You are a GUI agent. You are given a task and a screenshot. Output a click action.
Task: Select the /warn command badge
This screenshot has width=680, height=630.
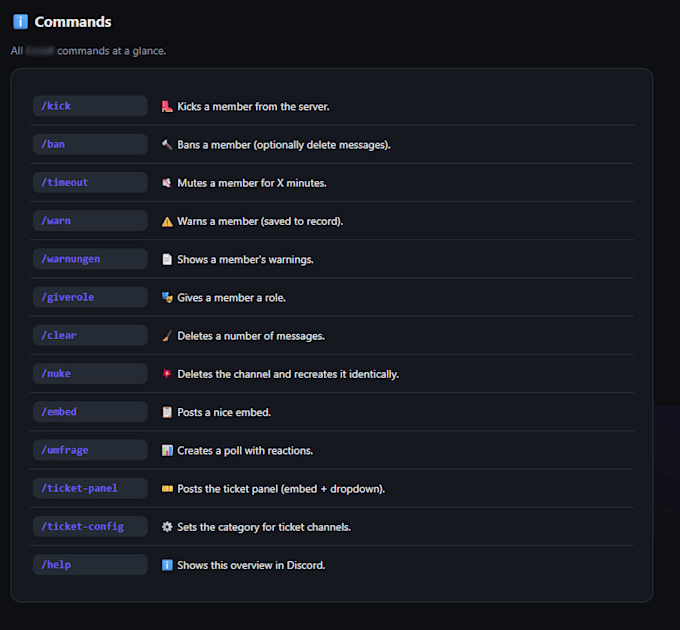tap(90, 221)
